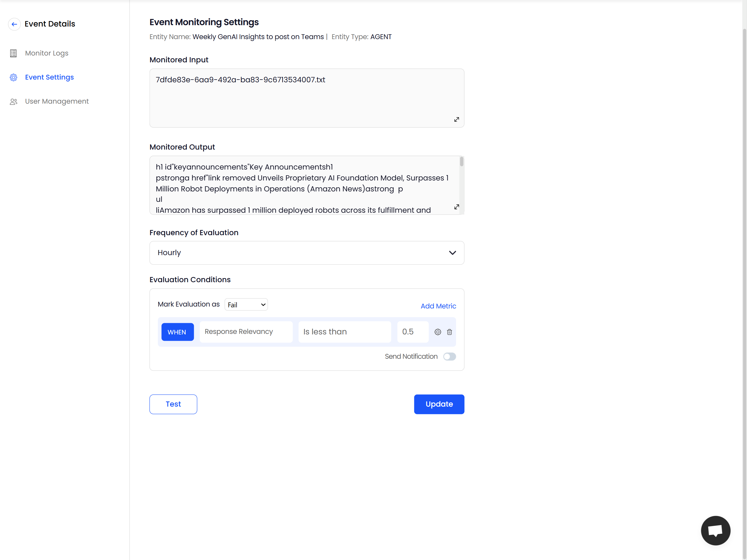Screen dimensions: 747x560
Task: Click the Evaluation Conditions heading
Action: pyautogui.click(x=190, y=280)
